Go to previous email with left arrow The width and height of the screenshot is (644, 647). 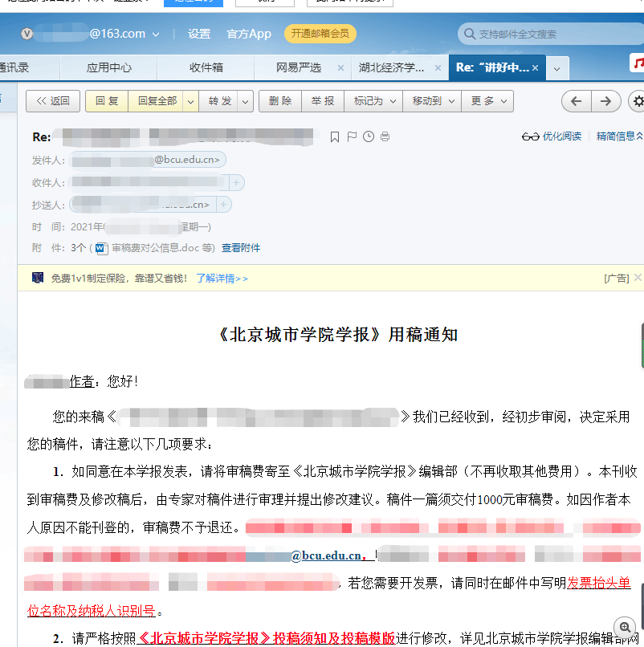(x=577, y=101)
